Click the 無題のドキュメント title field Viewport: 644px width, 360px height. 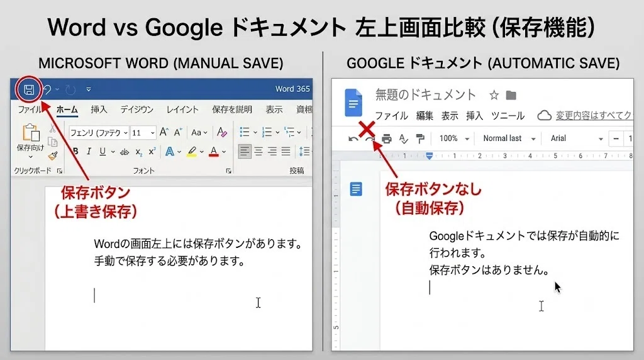[x=426, y=95]
